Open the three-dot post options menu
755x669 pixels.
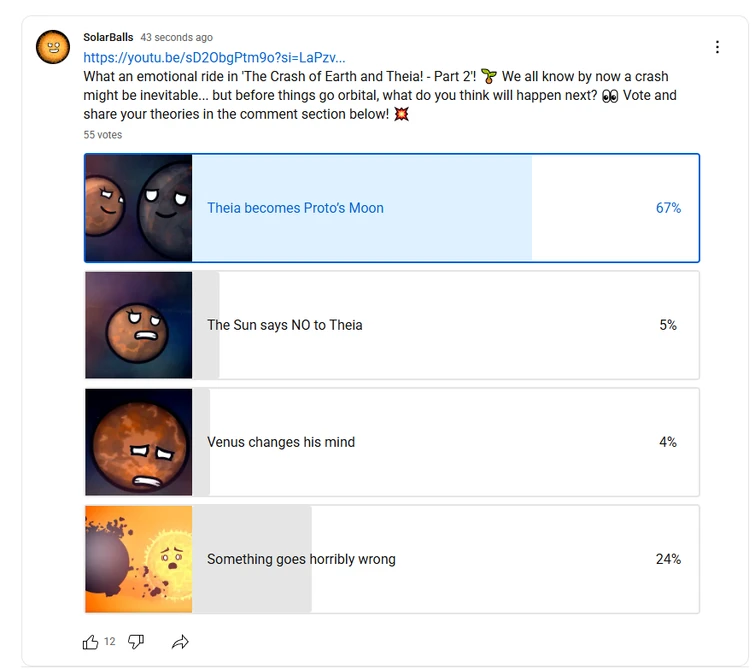coord(717,47)
